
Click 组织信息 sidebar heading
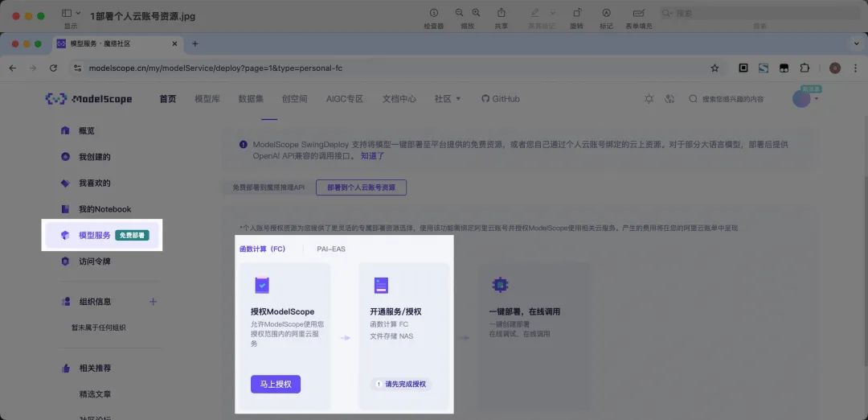coord(95,302)
